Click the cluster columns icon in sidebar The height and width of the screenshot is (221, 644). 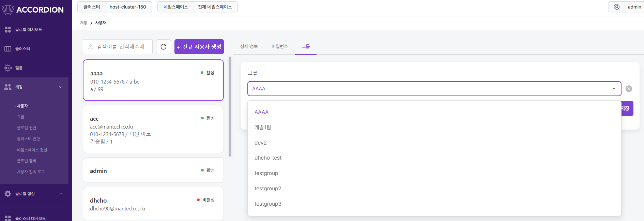8,49
